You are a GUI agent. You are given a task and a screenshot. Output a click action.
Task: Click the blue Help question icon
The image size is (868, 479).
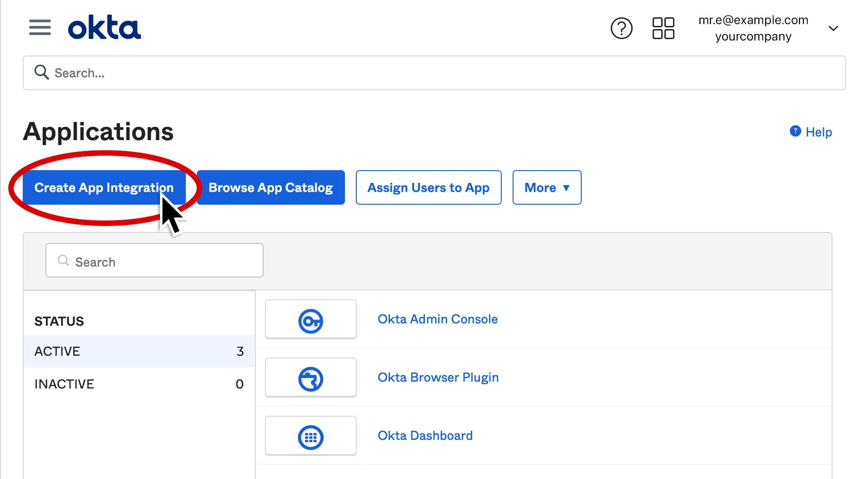(x=795, y=131)
